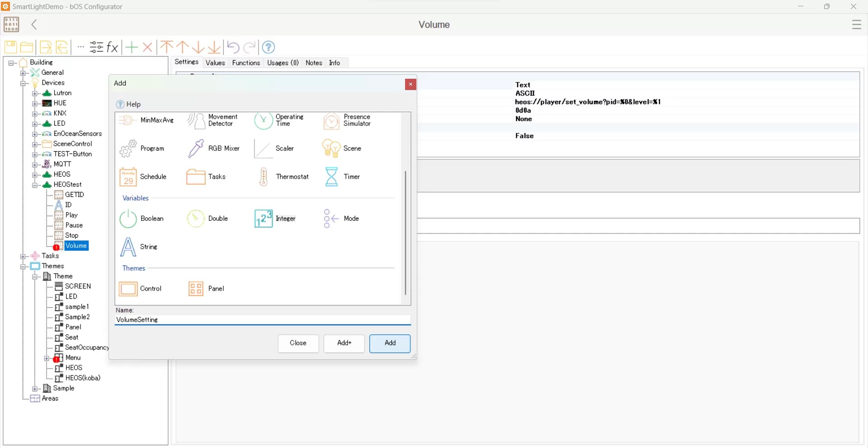This screenshot has width=868, height=448.
Task: Select the HEOS(koba) tree item
Action: (83, 378)
